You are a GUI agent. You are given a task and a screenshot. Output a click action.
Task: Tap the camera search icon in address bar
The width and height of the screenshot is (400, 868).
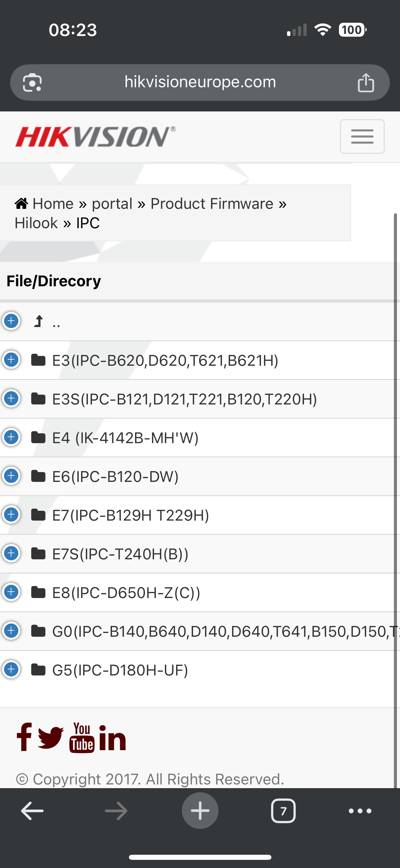pos(32,83)
